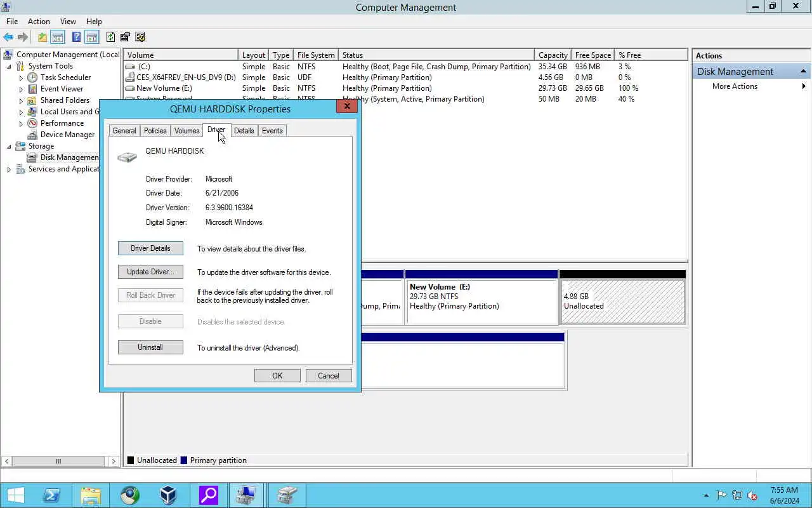This screenshot has width=812, height=508.
Task: Sort by the Free Space column header
Action: [x=593, y=55]
